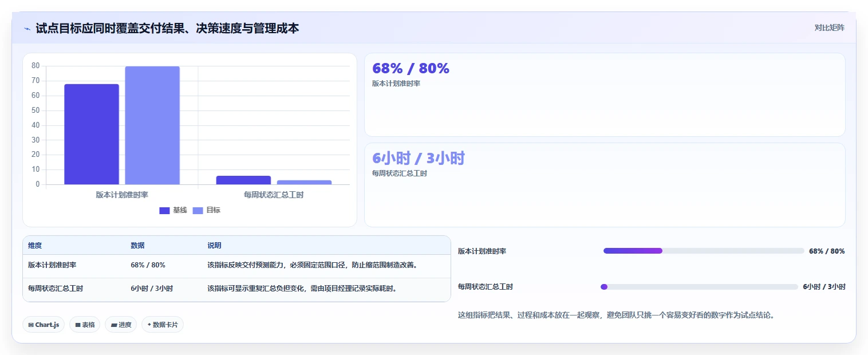Click the 说明 table column header
The image size is (868, 355).
coord(214,245)
